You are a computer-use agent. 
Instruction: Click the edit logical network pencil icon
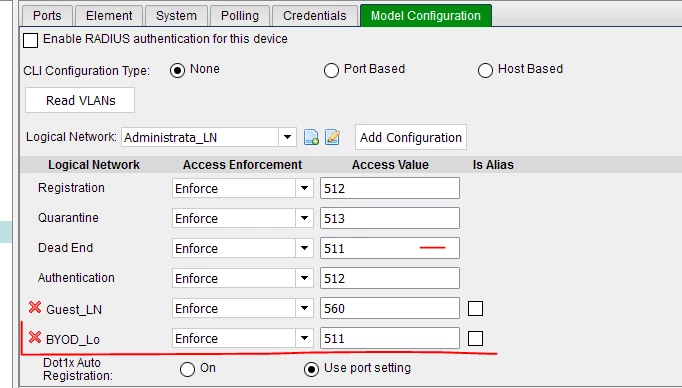coord(332,137)
